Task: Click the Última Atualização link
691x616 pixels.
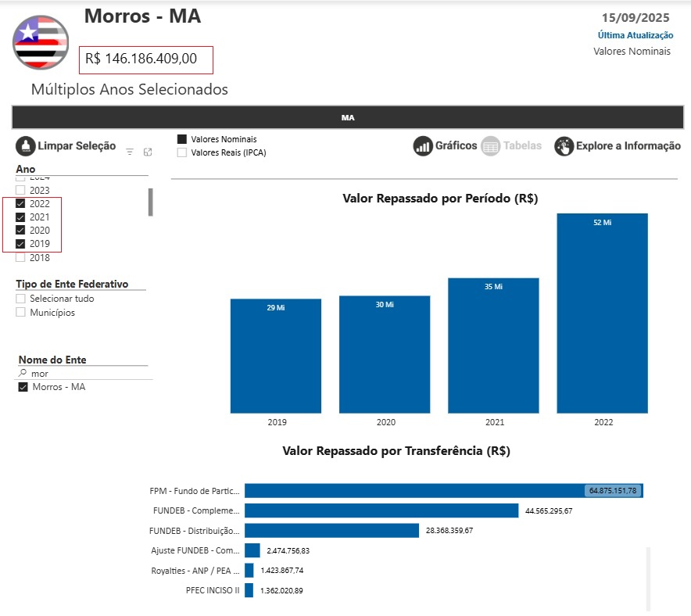Action: [x=635, y=35]
